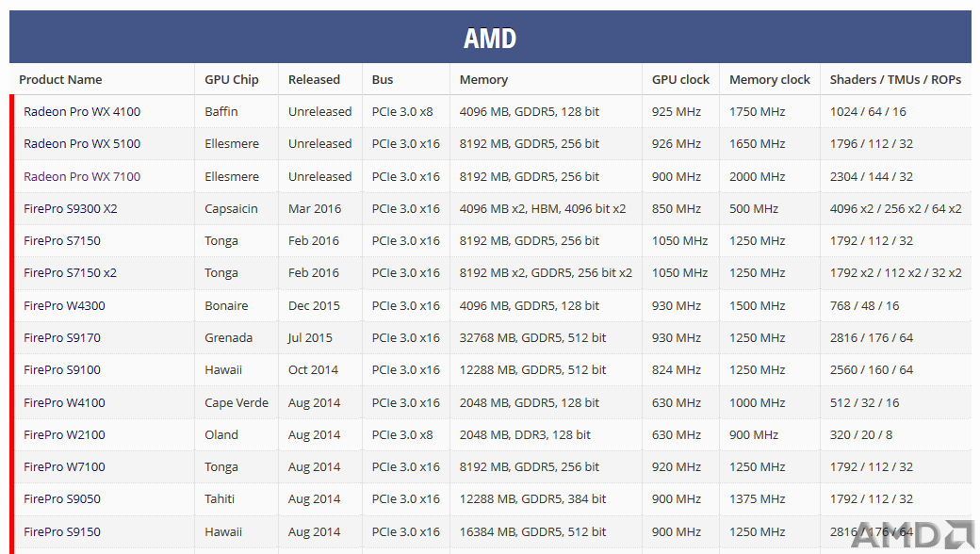Click the GPU Chip column header
980x554 pixels.
[231, 79]
